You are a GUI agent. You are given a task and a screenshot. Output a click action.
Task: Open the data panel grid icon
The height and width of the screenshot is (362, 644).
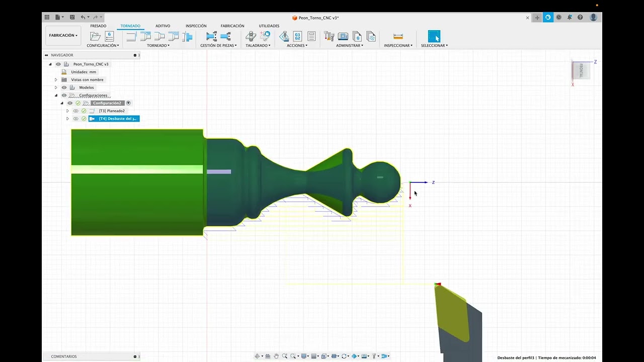click(x=47, y=17)
